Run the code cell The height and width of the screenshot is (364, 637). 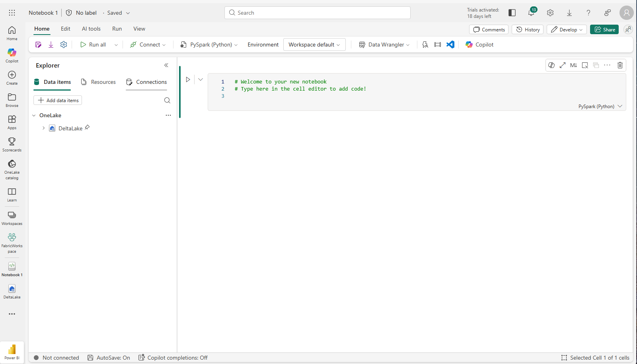coord(188,79)
